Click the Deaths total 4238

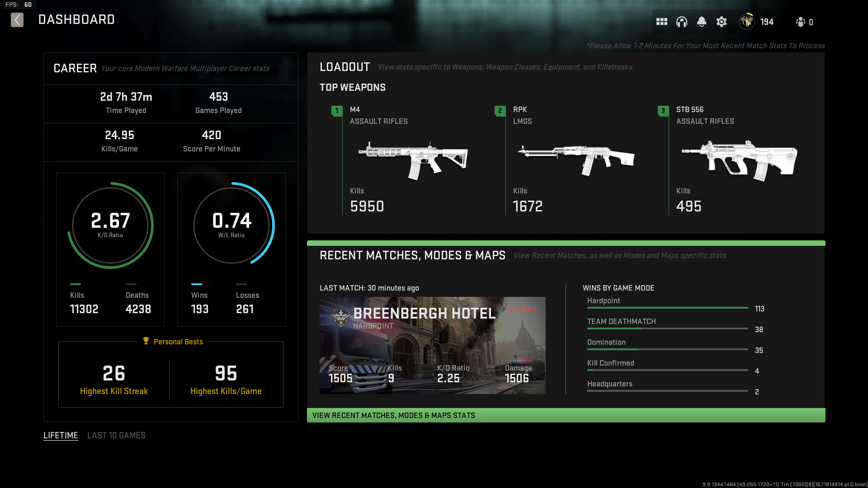[138, 310]
